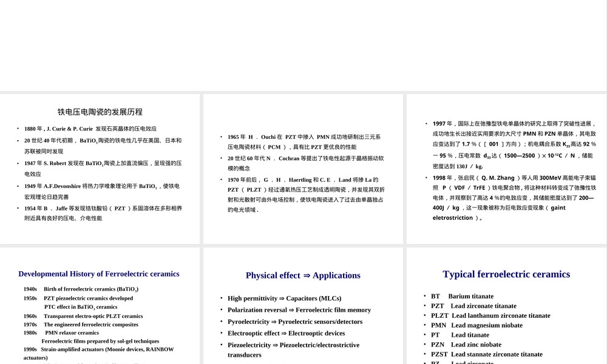Image resolution: width=607 pixels, height=364 pixels.
Task: Click the PLZT Lead lanthanum zirconate titanate entry
Action: coord(490,315)
